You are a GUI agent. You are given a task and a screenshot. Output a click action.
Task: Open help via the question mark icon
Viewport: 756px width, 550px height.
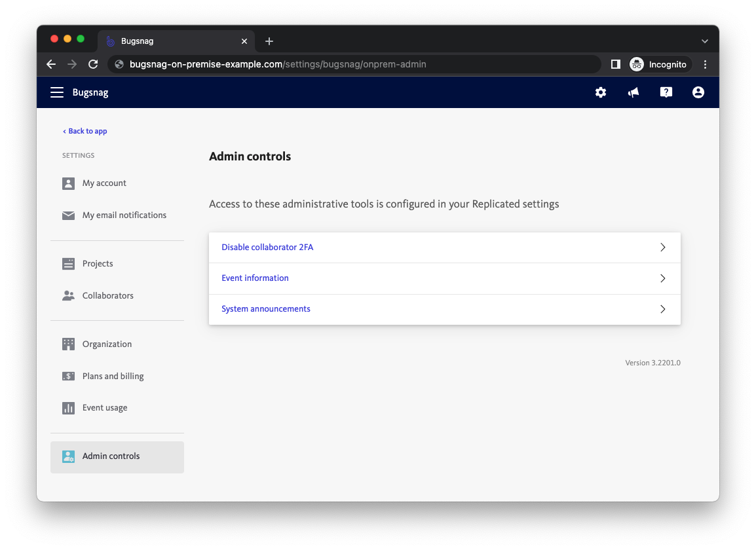pos(666,92)
